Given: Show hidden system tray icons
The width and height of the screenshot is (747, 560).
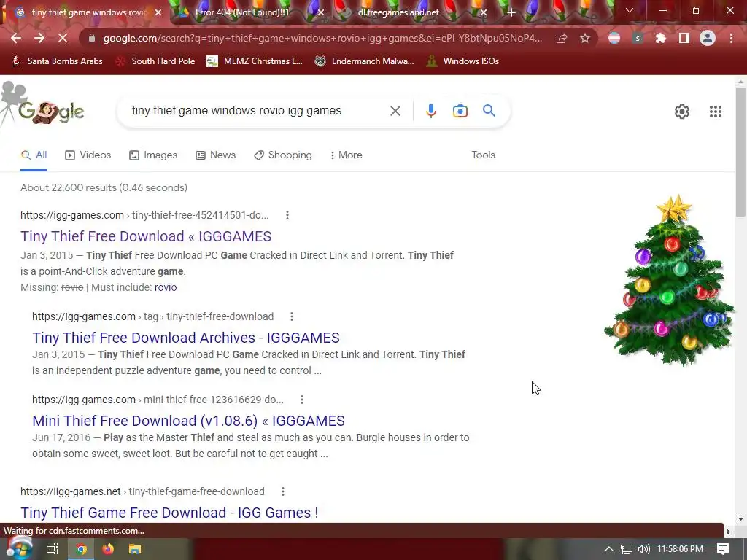Looking at the screenshot, I should click(609, 549).
